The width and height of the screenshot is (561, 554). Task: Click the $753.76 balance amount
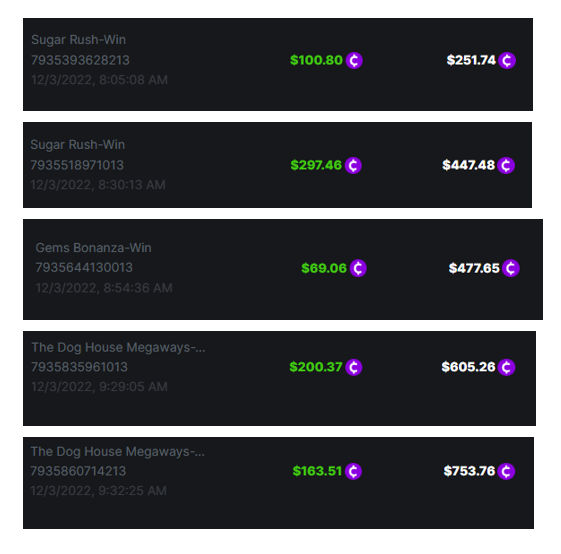pyautogui.click(x=469, y=471)
